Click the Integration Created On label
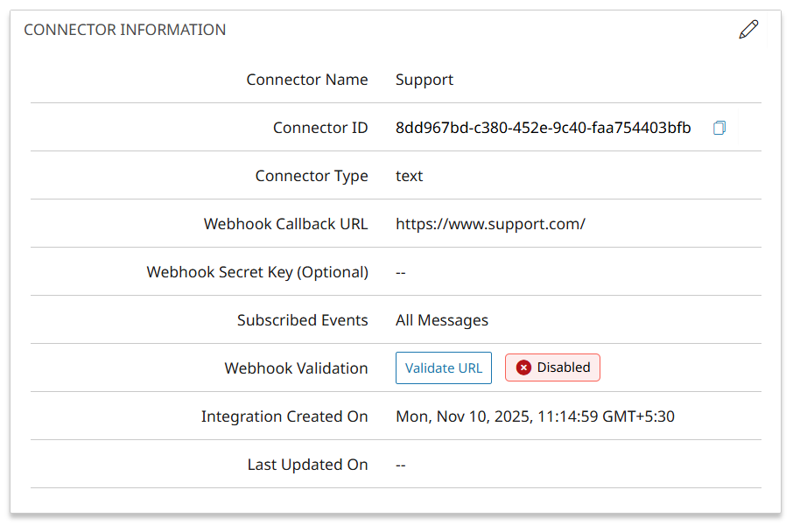Image resolution: width=793 pixels, height=532 pixels. tap(284, 416)
